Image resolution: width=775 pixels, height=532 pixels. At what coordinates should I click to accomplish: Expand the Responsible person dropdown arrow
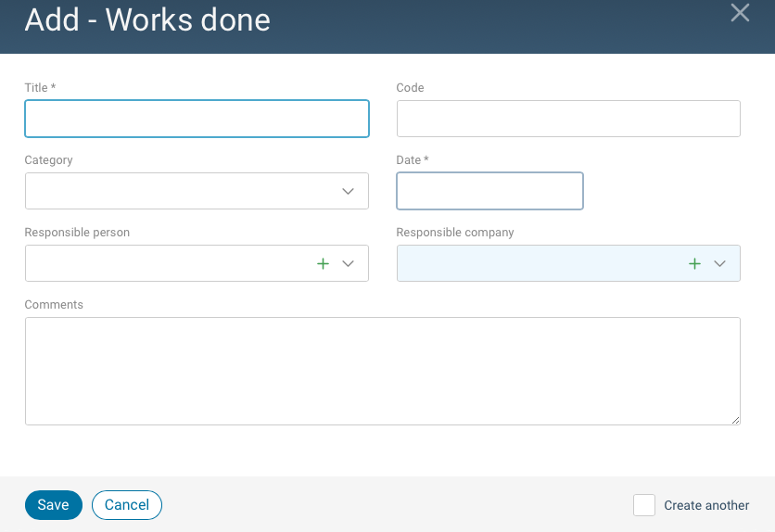(349, 263)
